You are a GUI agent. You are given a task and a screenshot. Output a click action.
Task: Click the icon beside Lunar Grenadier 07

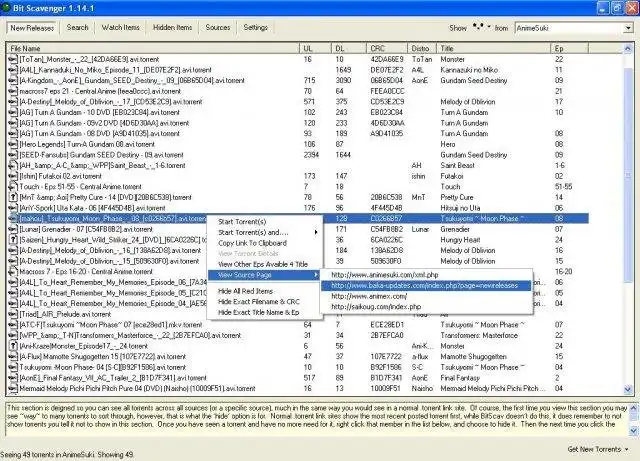tap(13, 229)
